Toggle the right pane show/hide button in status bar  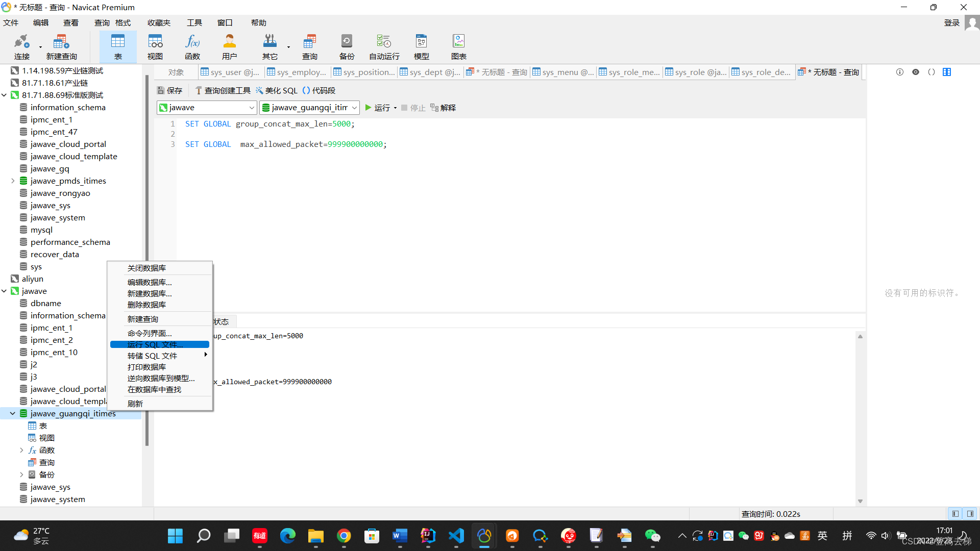[970, 514]
